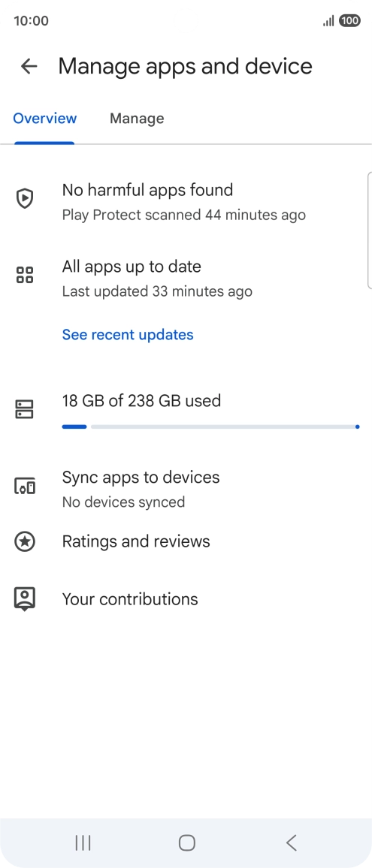372x868 pixels.
Task: Open See recent updates link
Action: click(128, 334)
